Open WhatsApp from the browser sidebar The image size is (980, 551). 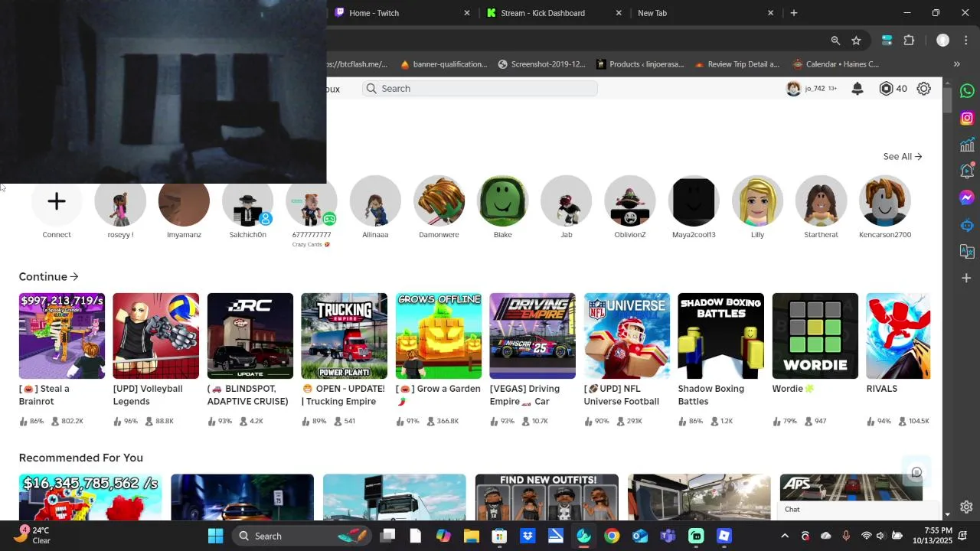click(967, 91)
